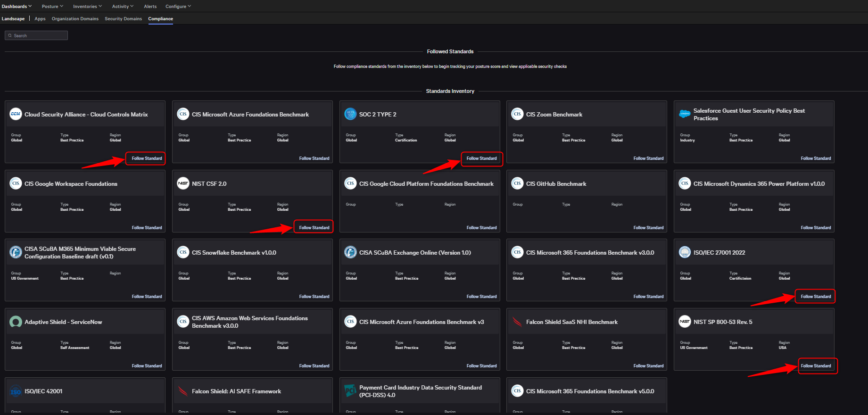
Task: Click 'Self Assessment' type on Adaptive Shield card
Action: tap(74, 348)
